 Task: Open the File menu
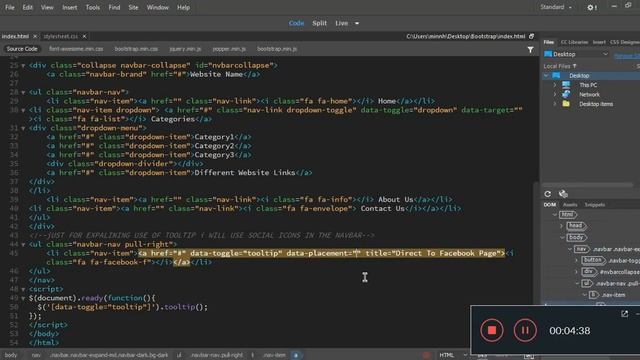tap(10, 7)
